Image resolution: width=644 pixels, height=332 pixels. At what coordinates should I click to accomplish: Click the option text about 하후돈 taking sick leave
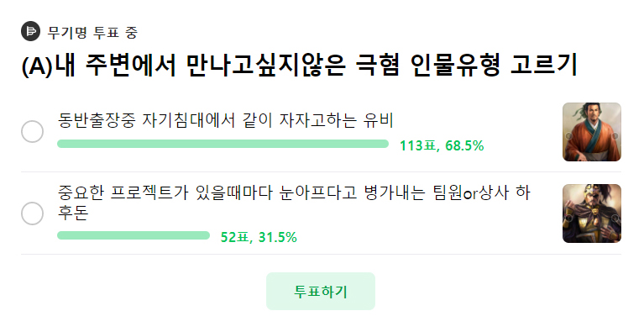(294, 203)
